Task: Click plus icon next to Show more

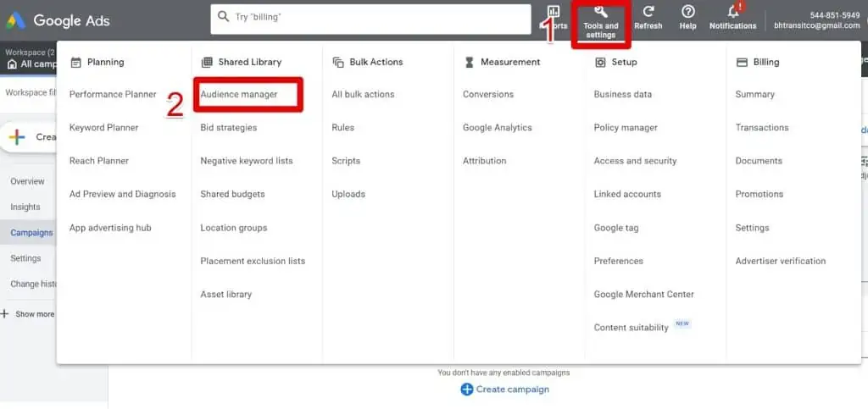Action: click(5, 314)
